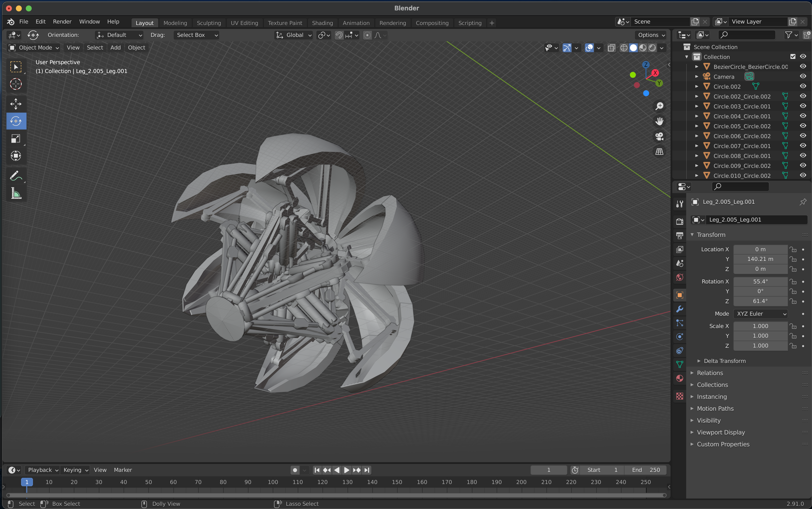Switch to the Scripting workspace tab

click(x=470, y=23)
